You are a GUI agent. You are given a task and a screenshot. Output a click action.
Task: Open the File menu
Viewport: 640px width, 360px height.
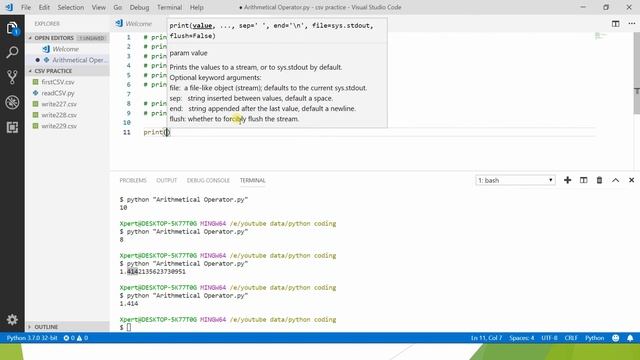pos(26,7)
